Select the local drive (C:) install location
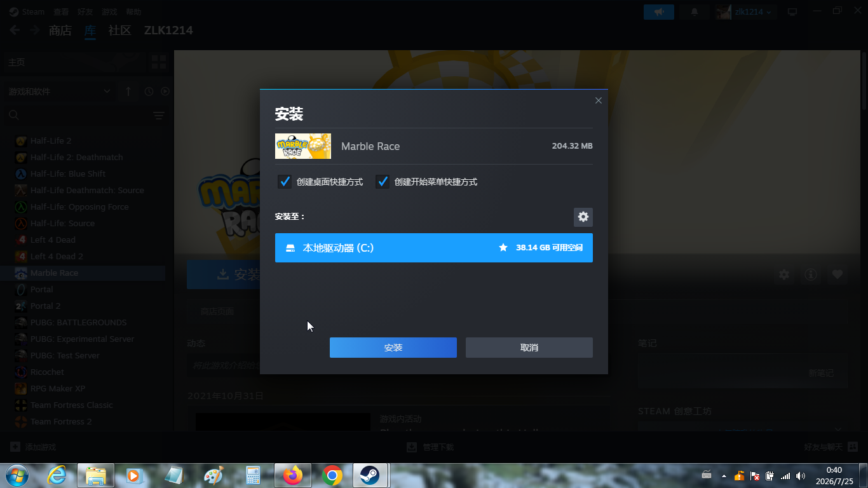868x488 pixels. tap(434, 248)
